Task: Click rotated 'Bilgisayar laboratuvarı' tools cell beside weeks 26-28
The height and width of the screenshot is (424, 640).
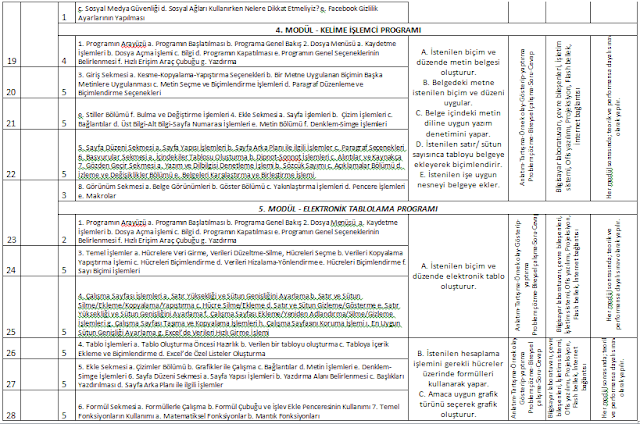Action: click(x=568, y=379)
